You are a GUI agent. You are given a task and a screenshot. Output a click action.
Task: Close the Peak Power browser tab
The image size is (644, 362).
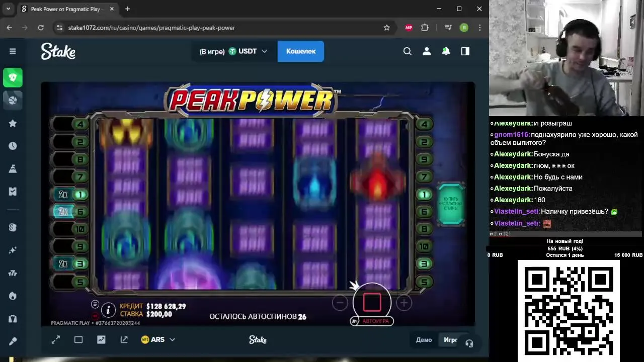[x=112, y=9]
